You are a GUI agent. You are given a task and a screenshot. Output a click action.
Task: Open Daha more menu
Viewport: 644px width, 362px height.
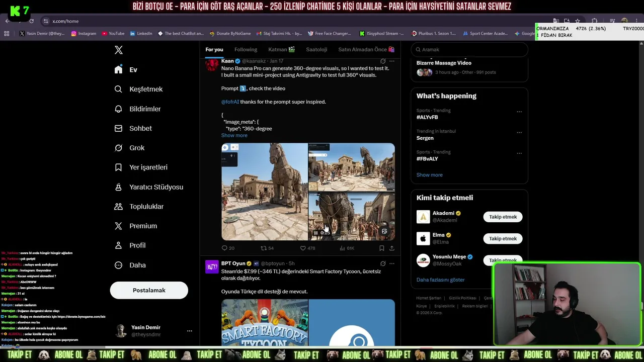[130, 265]
